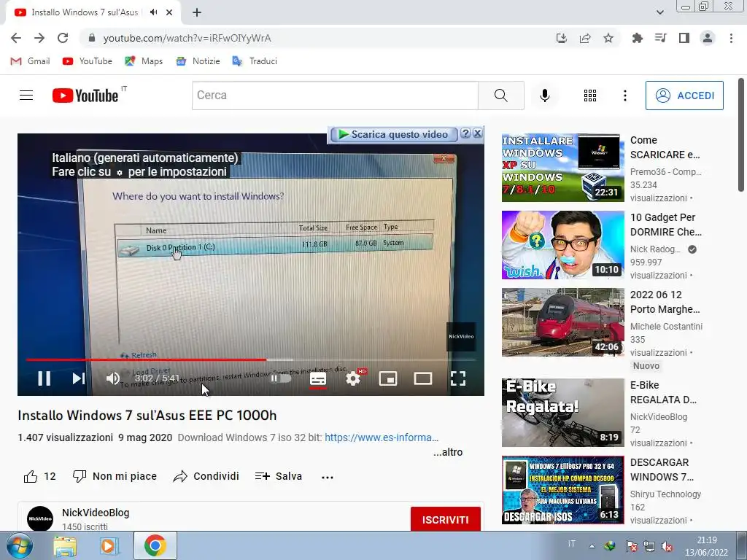Viewport: 747px width, 560px height.
Task: Open E-Bike Regalata video thumbnail
Action: [x=562, y=413]
